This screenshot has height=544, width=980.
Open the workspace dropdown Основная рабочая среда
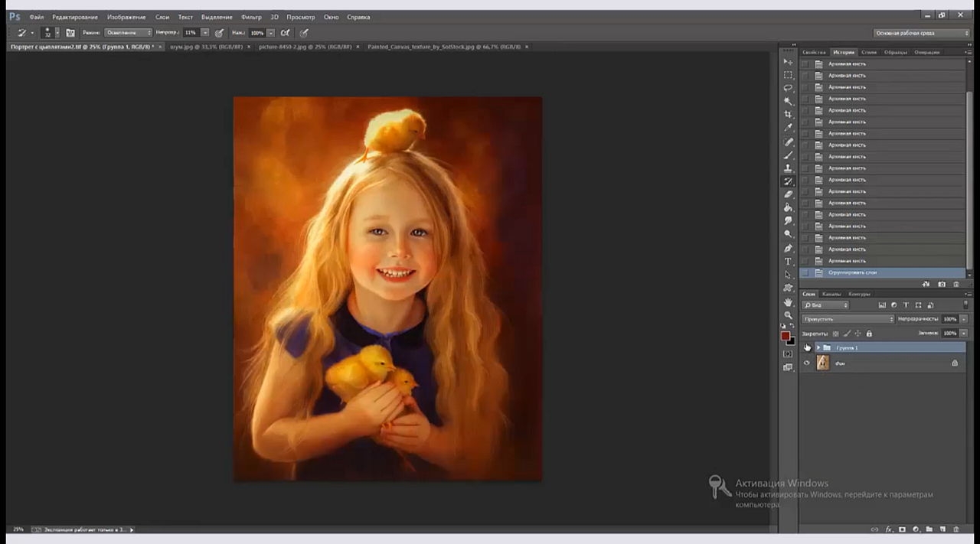coord(922,33)
